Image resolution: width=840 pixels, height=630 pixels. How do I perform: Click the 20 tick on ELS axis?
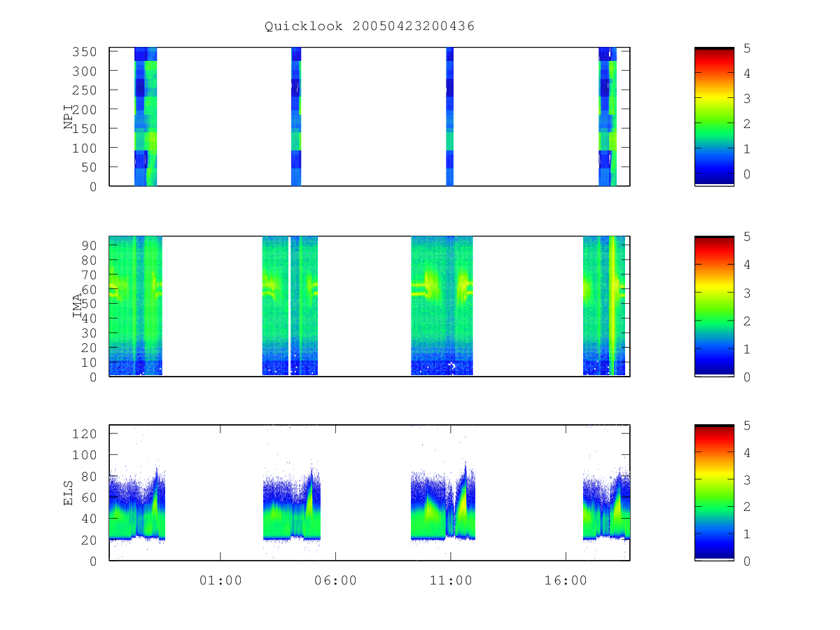pyautogui.click(x=91, y=540)
